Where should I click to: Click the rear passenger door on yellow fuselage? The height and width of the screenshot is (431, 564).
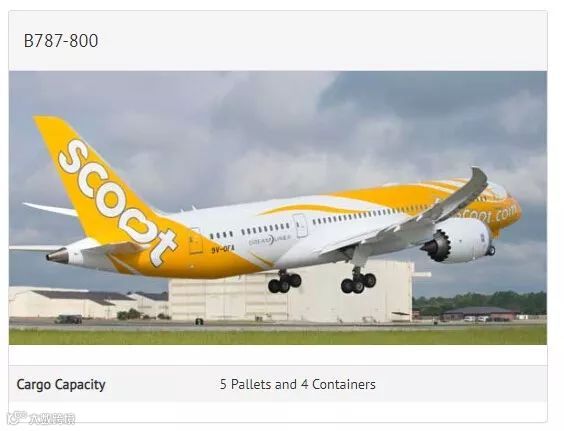coord(195,241)
